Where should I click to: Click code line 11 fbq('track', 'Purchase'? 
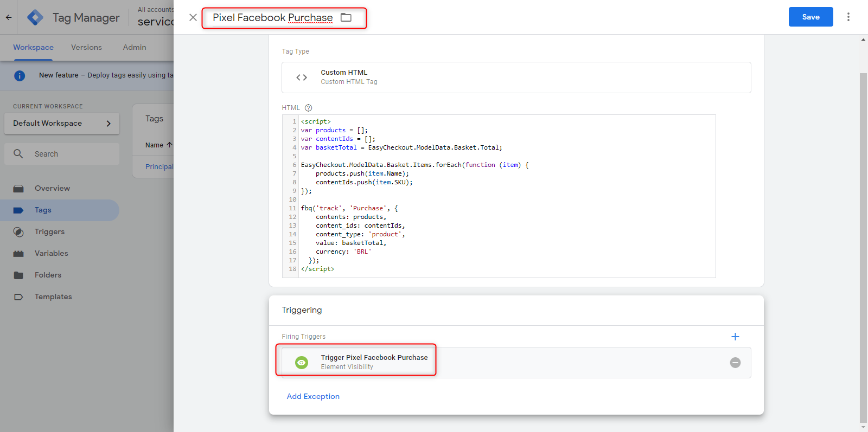coord(349,208)
